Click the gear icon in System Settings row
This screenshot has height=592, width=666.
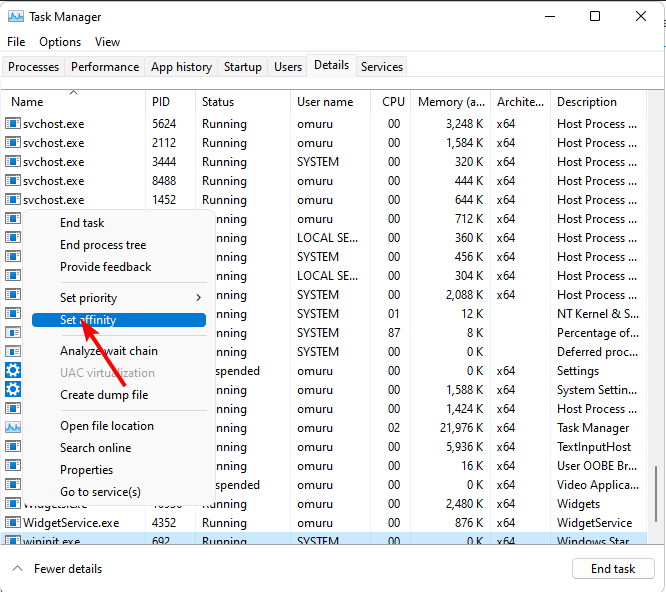13,389
